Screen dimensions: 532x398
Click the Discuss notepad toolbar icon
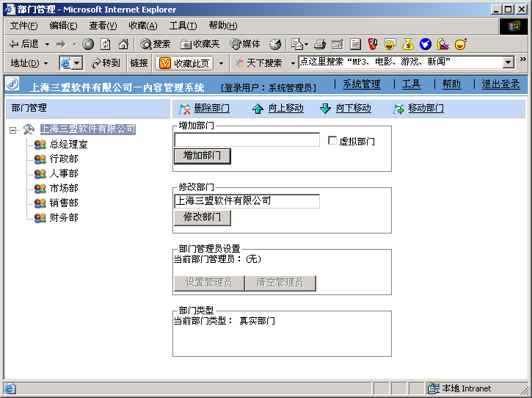pos(355,44)
